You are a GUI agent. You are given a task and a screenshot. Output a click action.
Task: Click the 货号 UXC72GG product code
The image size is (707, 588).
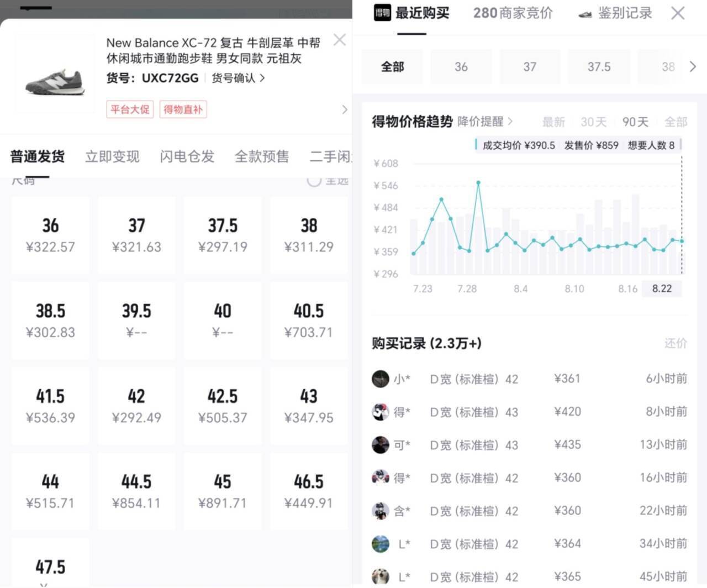tap(152, 78)
